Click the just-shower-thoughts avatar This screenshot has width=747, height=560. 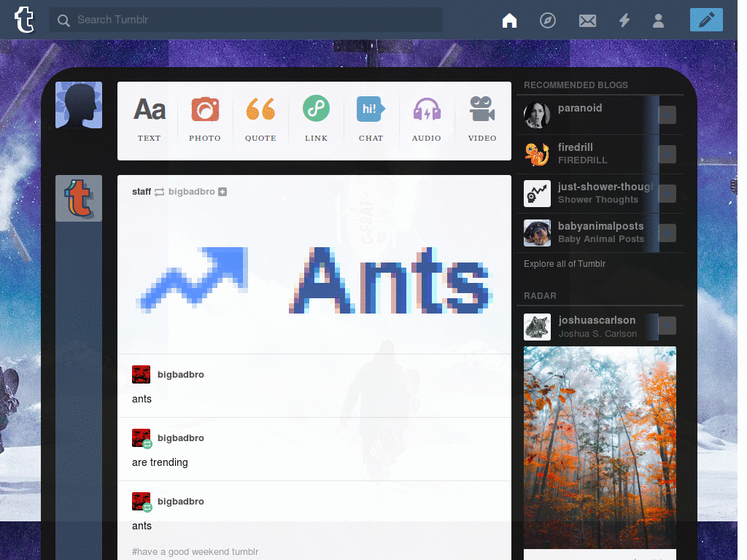pyautogui.click(x=537, y=194)
